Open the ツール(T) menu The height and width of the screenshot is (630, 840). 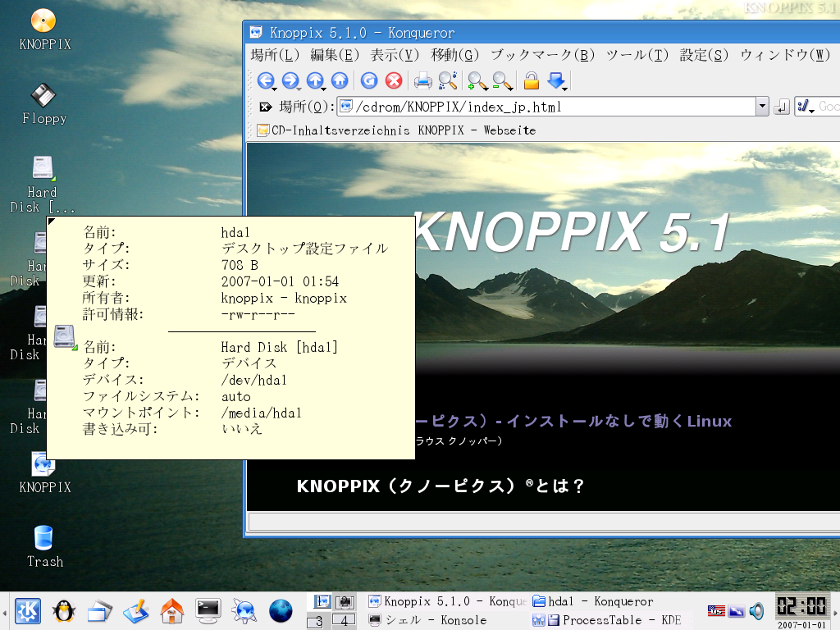click(x=637, y=55)
